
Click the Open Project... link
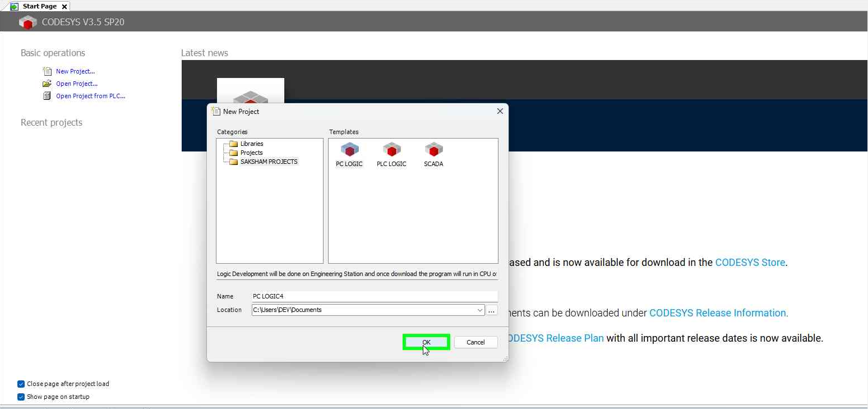(77, 84)
